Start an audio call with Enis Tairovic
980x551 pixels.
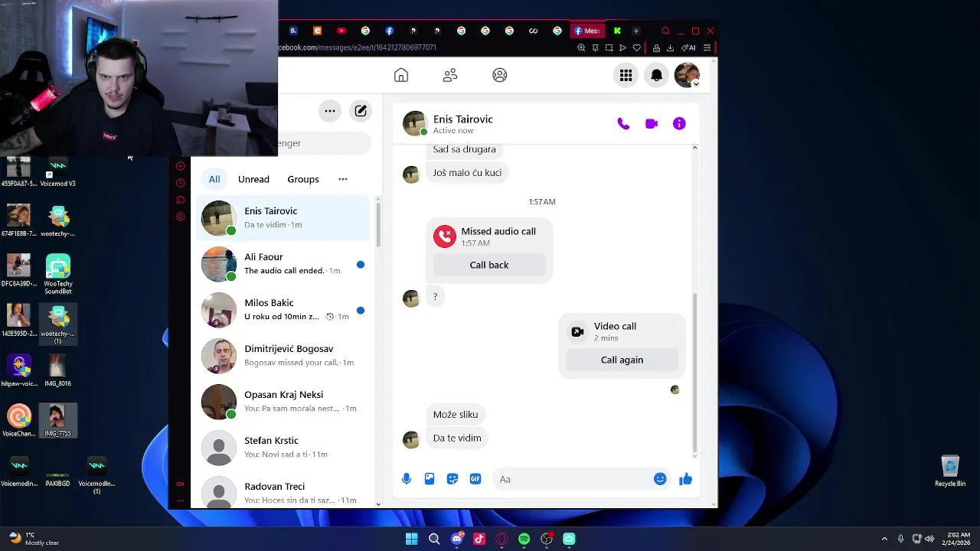pos(623,124)
